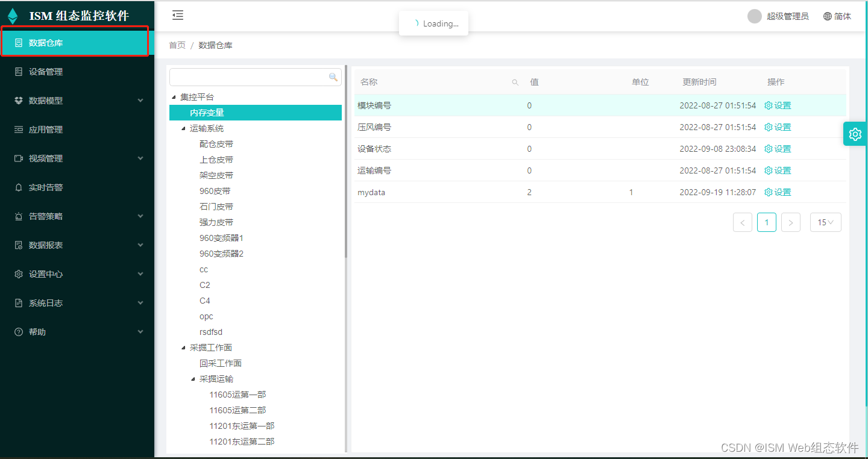
Task: Click the next page arrow button
Action: point(790,222)
